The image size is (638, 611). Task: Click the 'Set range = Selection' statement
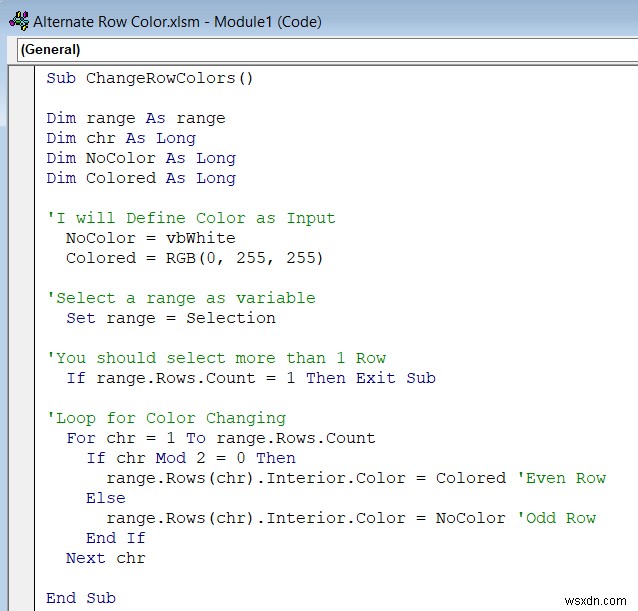click(x=170, y=318)
